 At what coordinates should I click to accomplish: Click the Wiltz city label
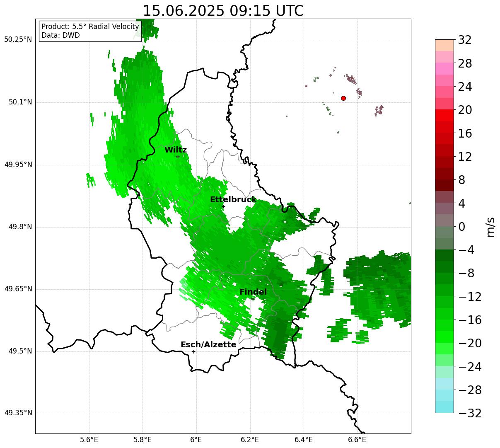click(176, 150)
